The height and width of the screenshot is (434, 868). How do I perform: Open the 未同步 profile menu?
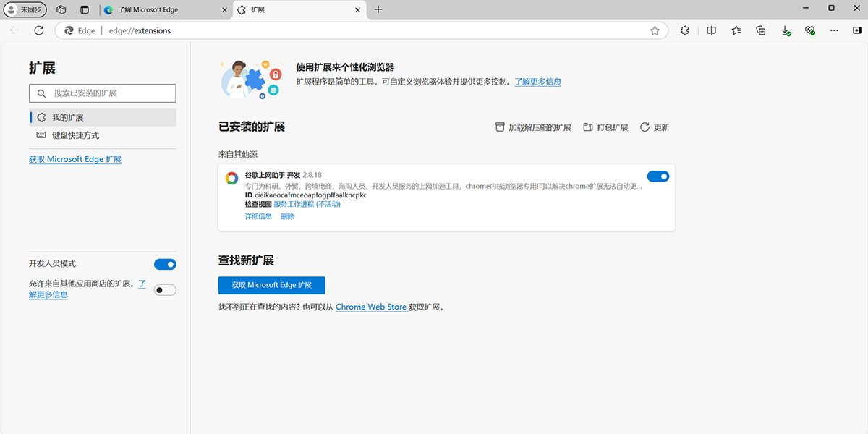24,9
